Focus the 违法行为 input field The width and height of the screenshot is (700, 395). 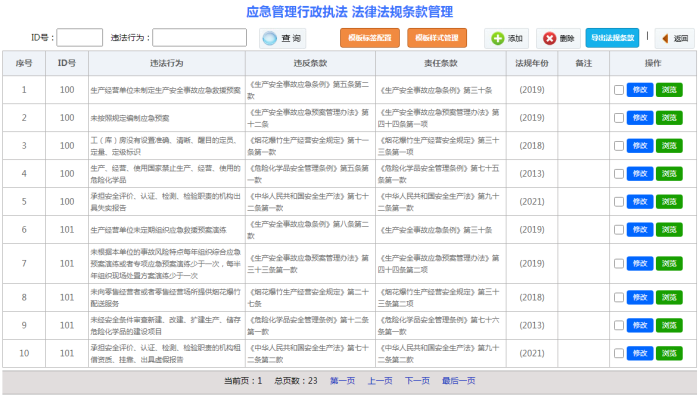(x=199, y=37)
